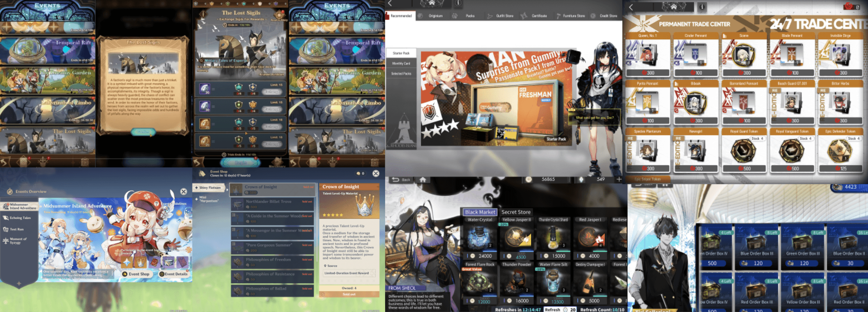Choose the Newsgirl trade item

click(696, 150)
